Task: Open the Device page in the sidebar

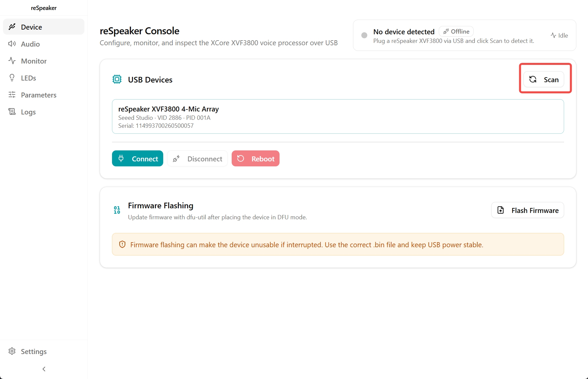Action: pyautogui.click(x=44, y=27)
